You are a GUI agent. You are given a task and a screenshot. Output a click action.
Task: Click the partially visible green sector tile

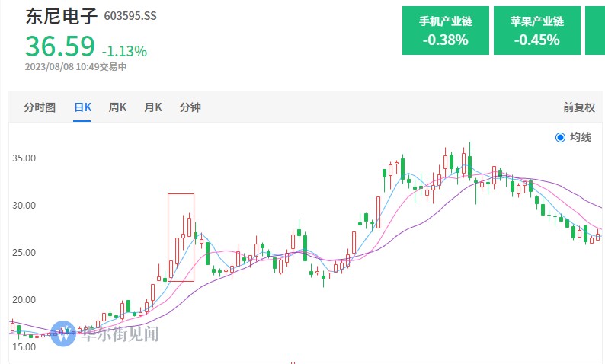coord(595,31)
